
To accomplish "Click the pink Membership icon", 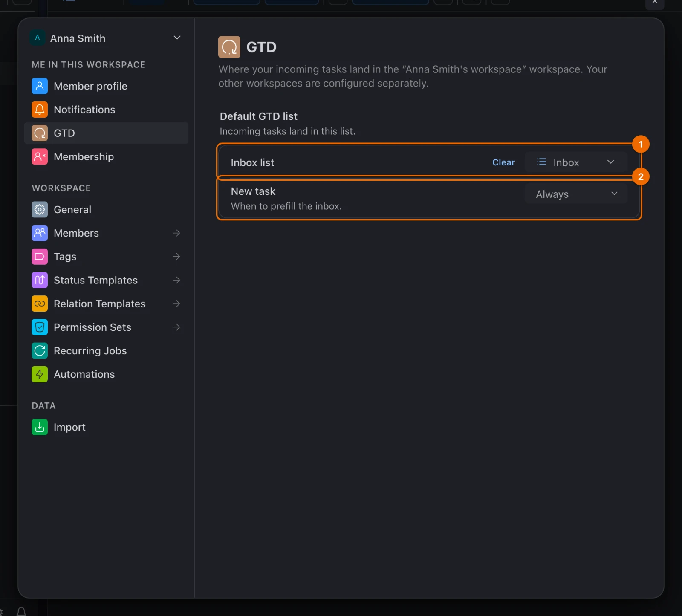I will 40,156.
